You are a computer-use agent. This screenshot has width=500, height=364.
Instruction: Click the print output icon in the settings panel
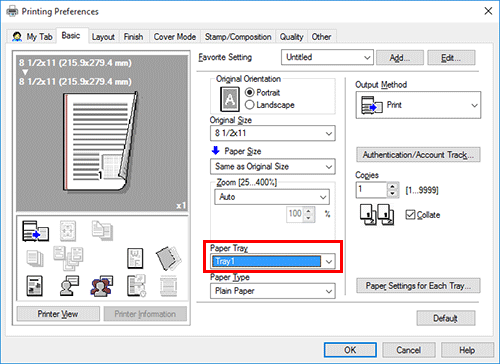point(35,231)
